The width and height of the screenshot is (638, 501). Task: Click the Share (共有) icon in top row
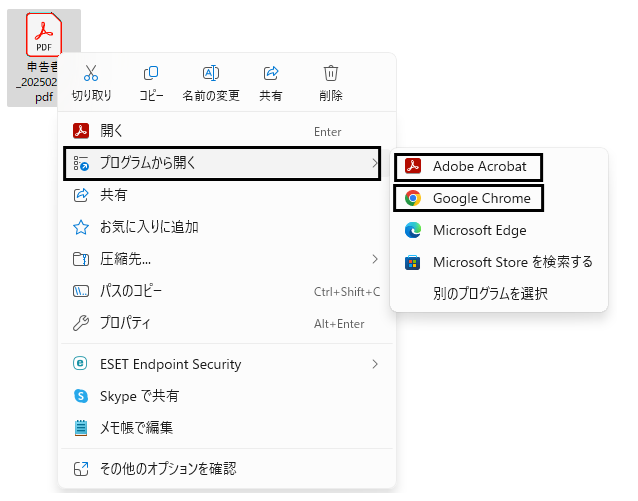271,73
